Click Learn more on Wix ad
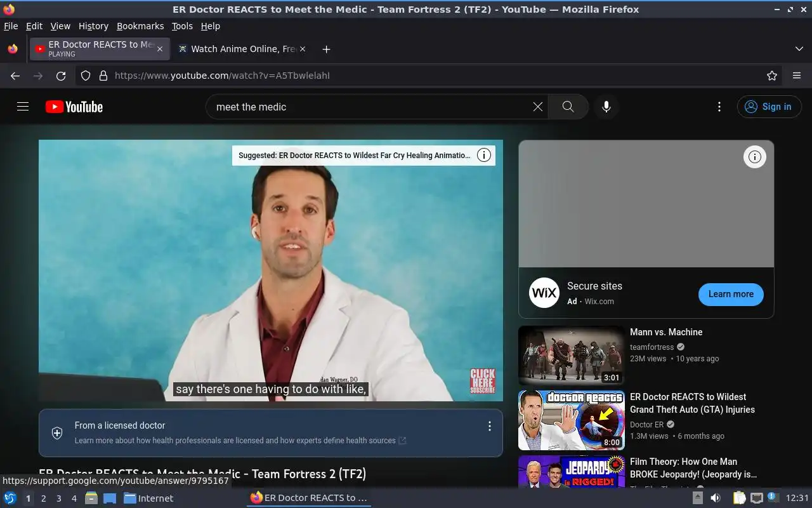This screenshot has height=508, width=812. click(x=731, y=294)
